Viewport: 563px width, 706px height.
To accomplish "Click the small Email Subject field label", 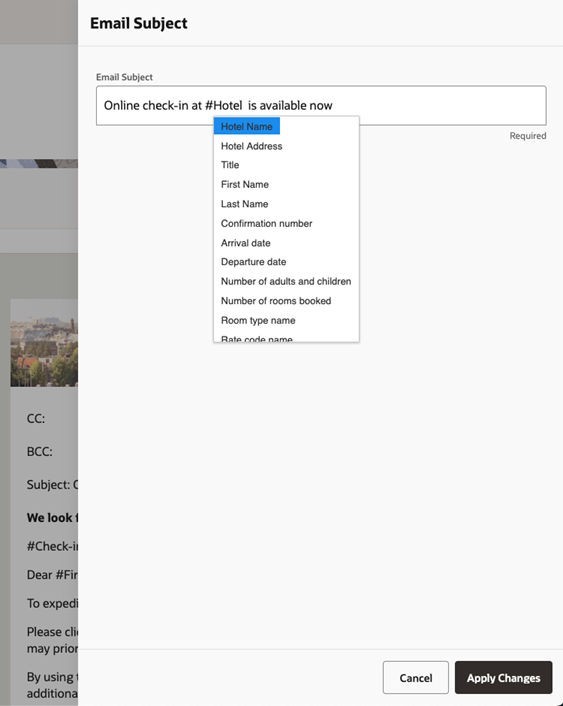I will click(124, 77).
